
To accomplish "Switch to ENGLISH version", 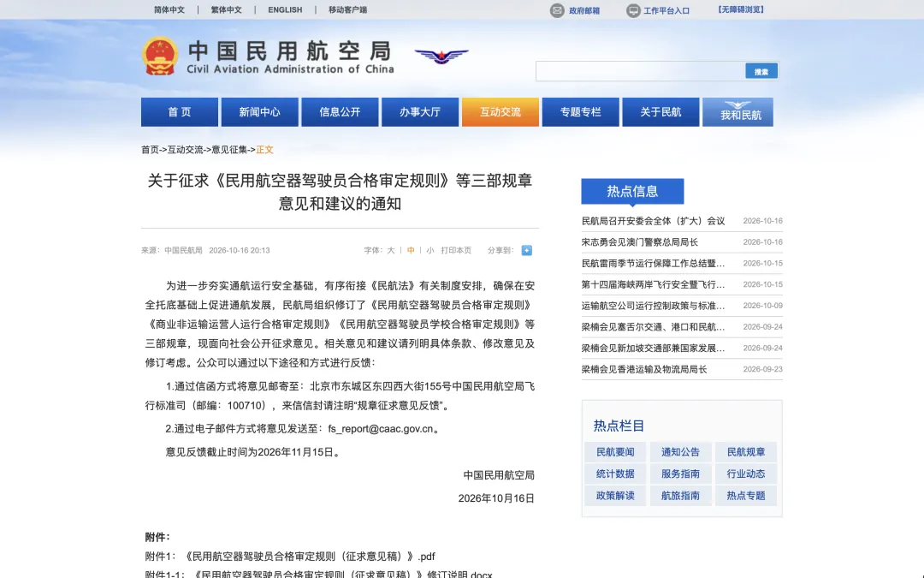I will coord(285,10).
